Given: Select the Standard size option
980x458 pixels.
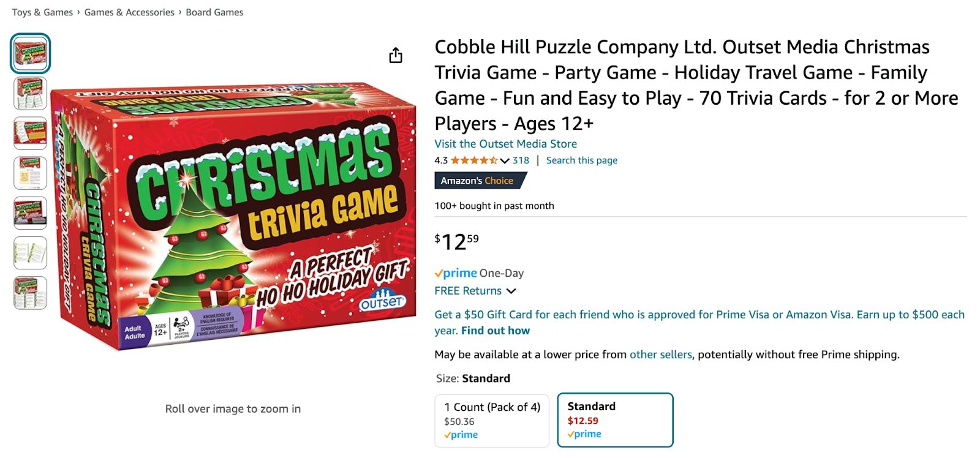Looking at the screenshot, I should [615, 420].
